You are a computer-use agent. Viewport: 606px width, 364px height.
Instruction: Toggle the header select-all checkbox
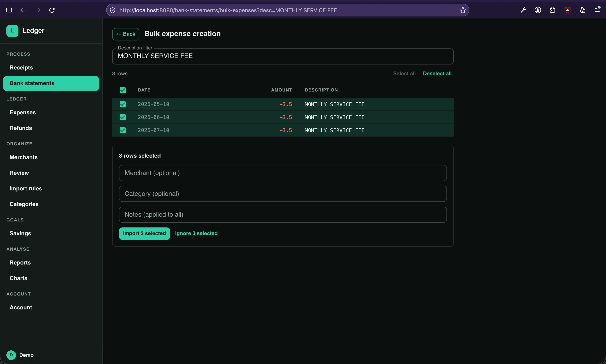[x=123, y=90]
